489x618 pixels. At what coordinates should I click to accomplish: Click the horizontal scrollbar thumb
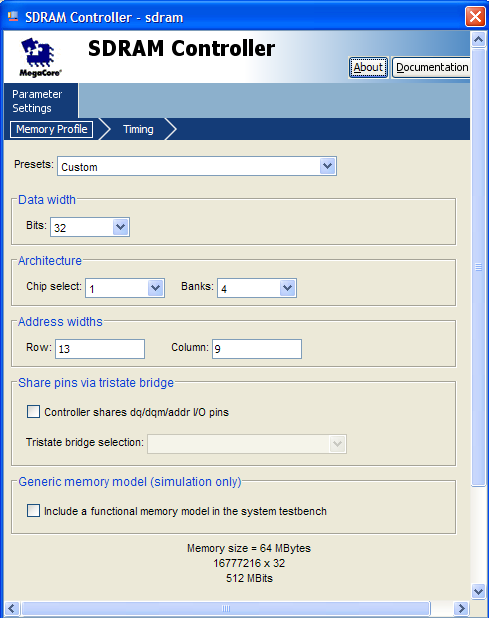225,608
